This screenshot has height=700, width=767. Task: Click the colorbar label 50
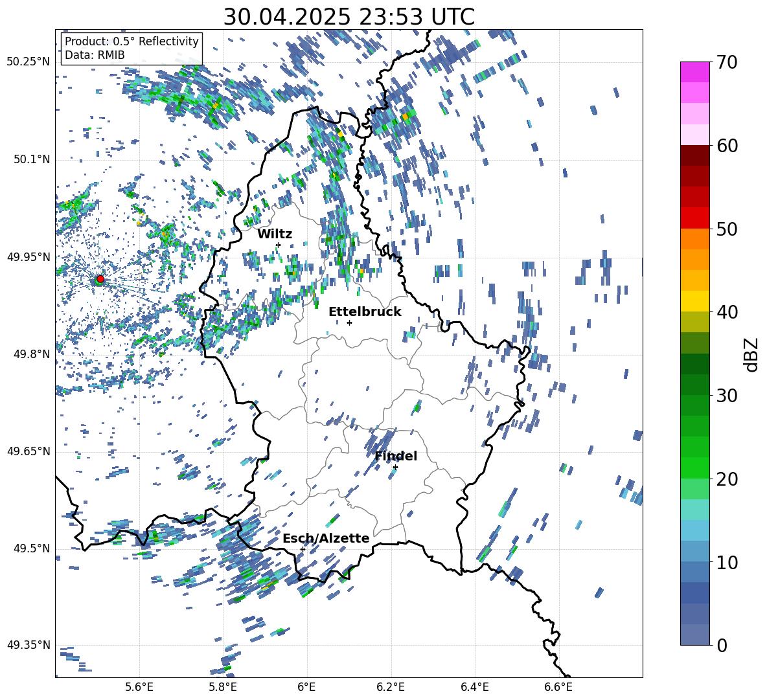click(x=727, y=229)
